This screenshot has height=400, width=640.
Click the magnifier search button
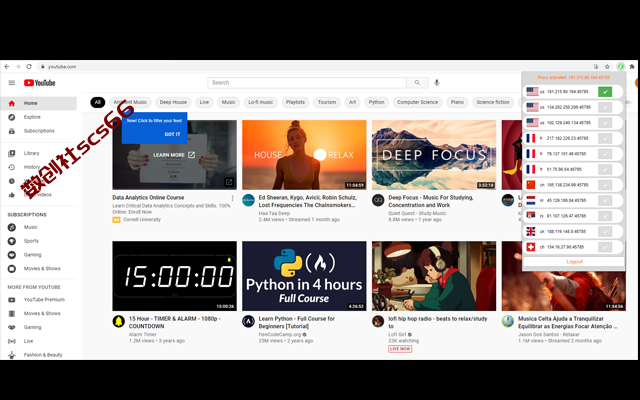[x=417, y=82]
